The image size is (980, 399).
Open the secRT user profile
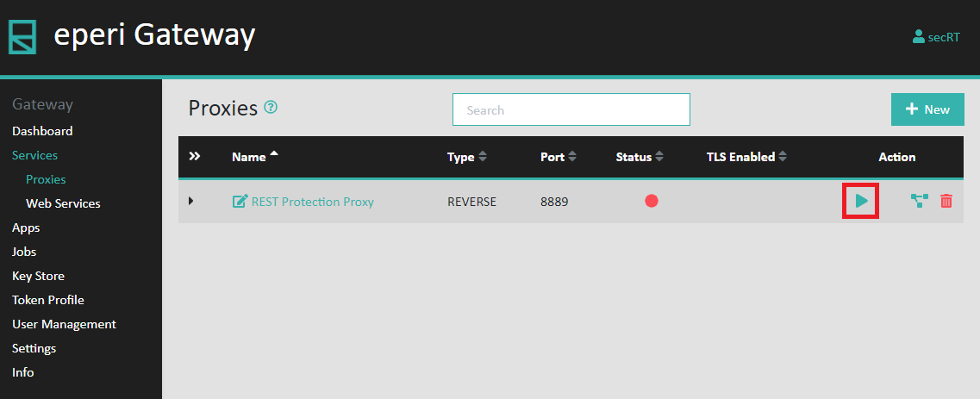coord(936,37)
